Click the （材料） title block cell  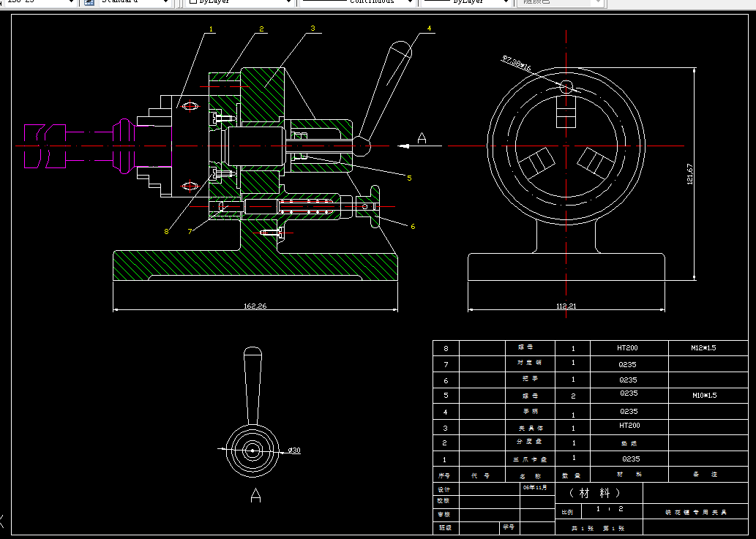click(x=594, y=492)
